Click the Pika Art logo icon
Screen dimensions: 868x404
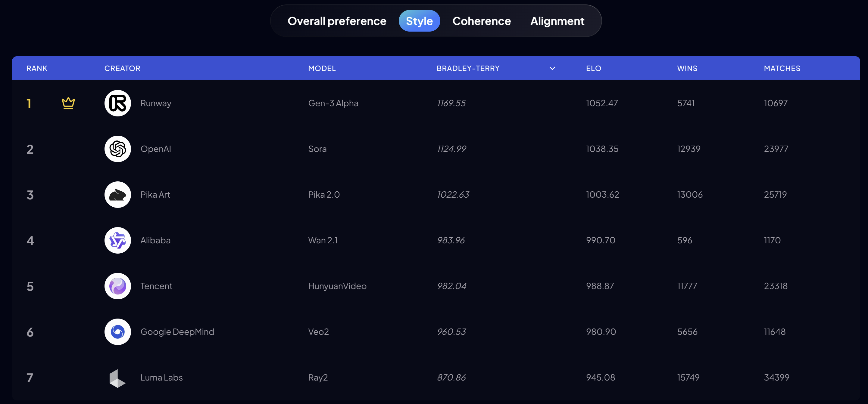coord(117,195)
